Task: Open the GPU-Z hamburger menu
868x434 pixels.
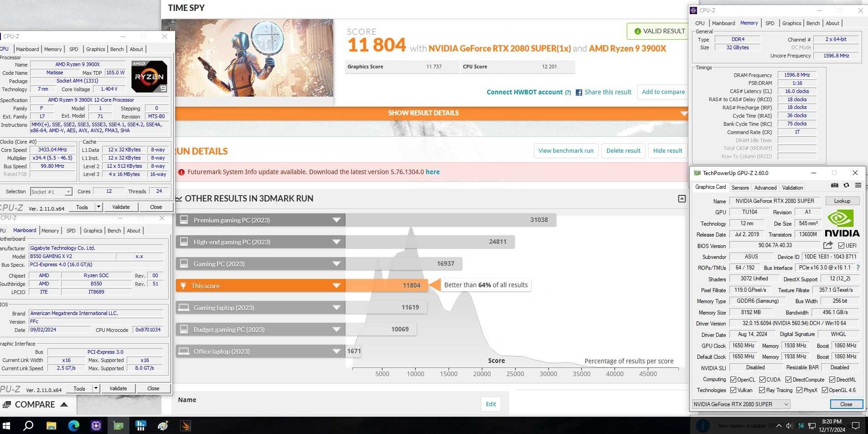Action: click(858, 186)
